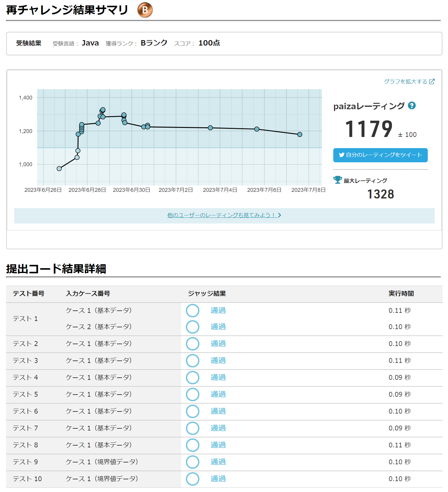This screenshot has width=448, height=492.
Task: Click the 入力ケース番号 column header
Action: click(x=88, y=294)
